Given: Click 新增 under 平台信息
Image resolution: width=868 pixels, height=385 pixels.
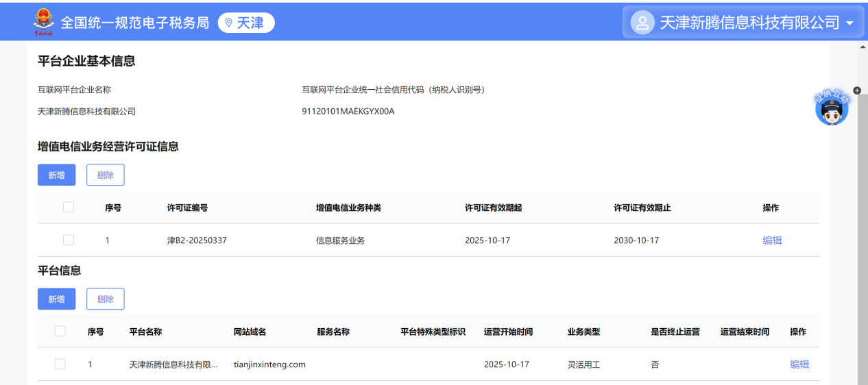Looking at the screenshot, I should 56,299.
